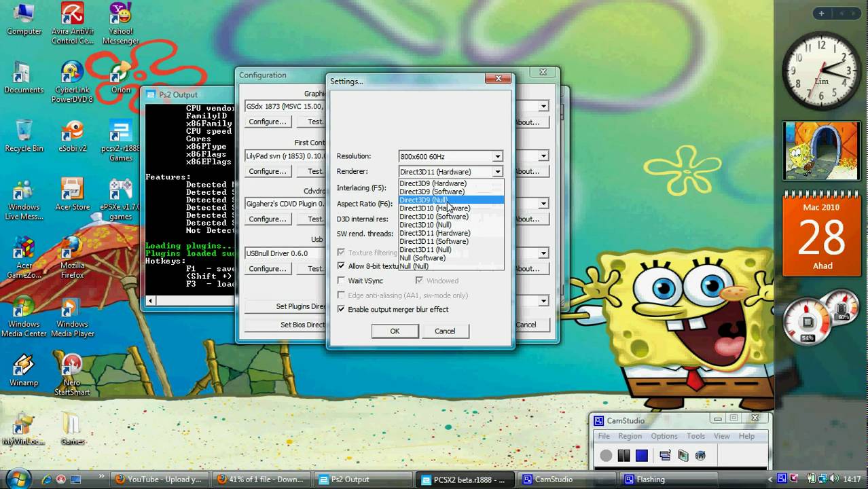Open eSobi v2 desktop icon
The height and width of the screenshot is (489, 868).
[x=72, y=136]
